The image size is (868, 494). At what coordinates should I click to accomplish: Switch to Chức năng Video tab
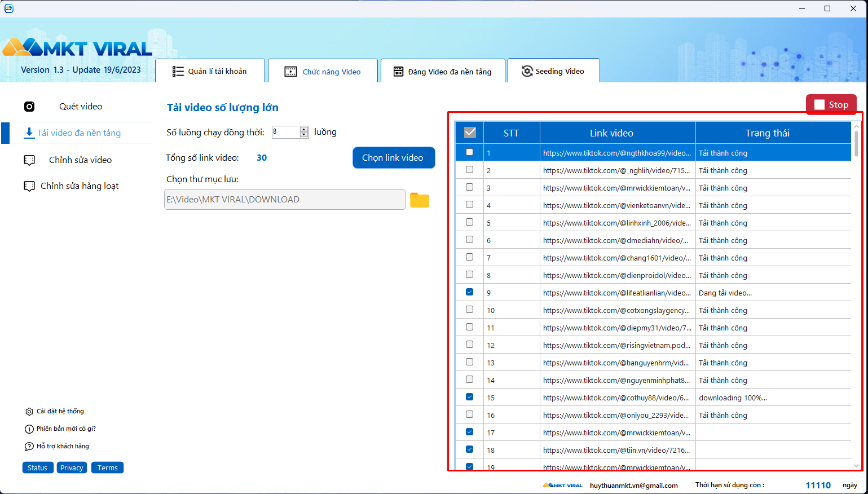[x=323, y=71]
